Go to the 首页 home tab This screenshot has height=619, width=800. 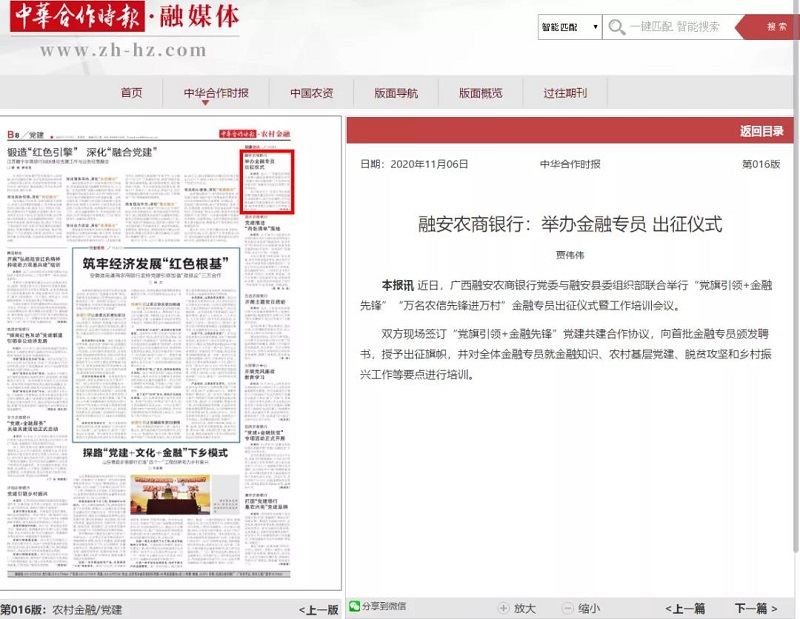[131, 93]
